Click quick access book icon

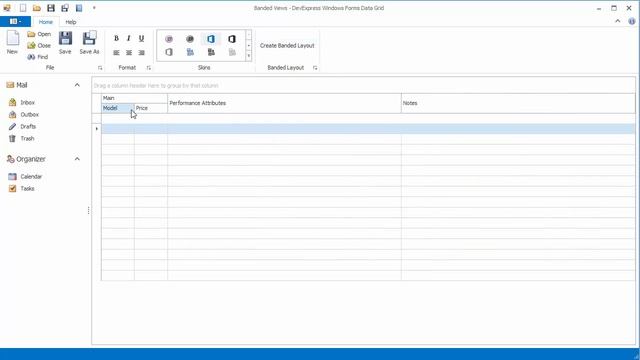click(79, 8)
